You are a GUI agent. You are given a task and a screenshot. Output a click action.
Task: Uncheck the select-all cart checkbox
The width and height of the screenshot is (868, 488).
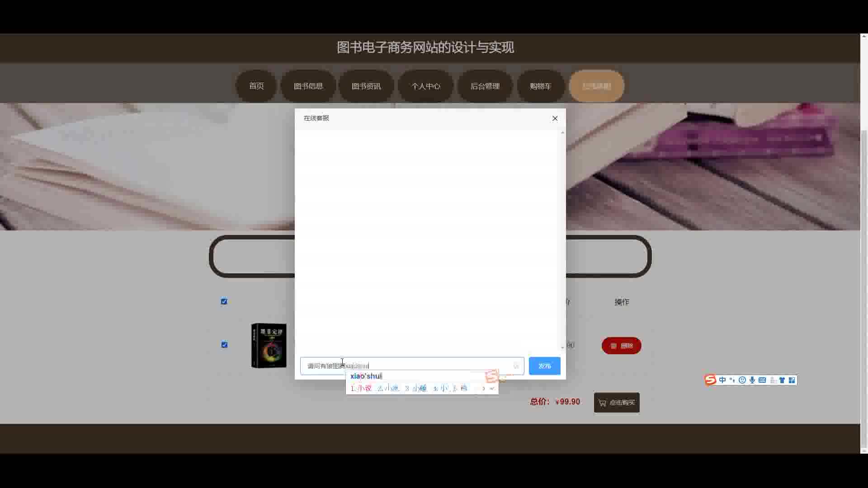tap(224, 301)
